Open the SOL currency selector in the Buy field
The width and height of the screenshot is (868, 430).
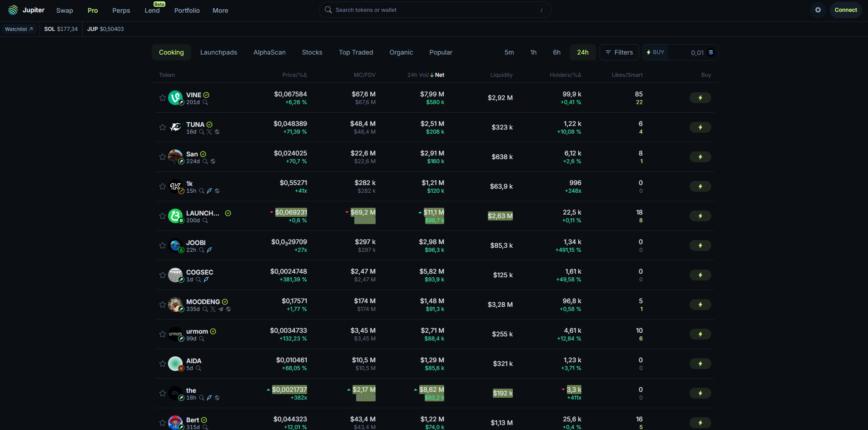711,52
